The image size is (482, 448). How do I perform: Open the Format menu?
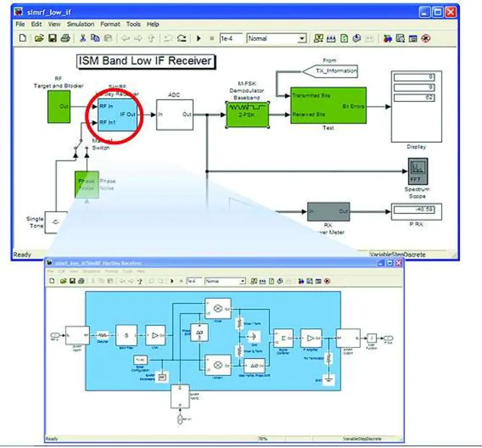tap(110, 24)
